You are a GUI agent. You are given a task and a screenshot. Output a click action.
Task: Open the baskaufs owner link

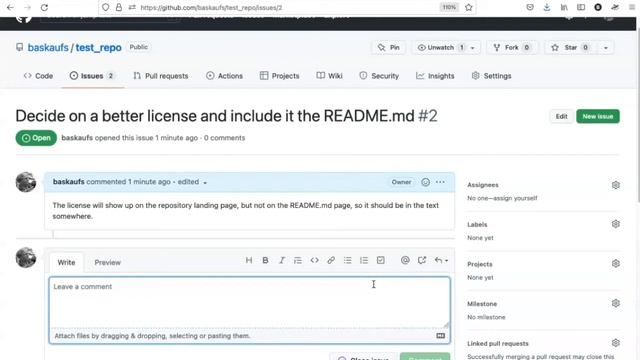(48, 47)
